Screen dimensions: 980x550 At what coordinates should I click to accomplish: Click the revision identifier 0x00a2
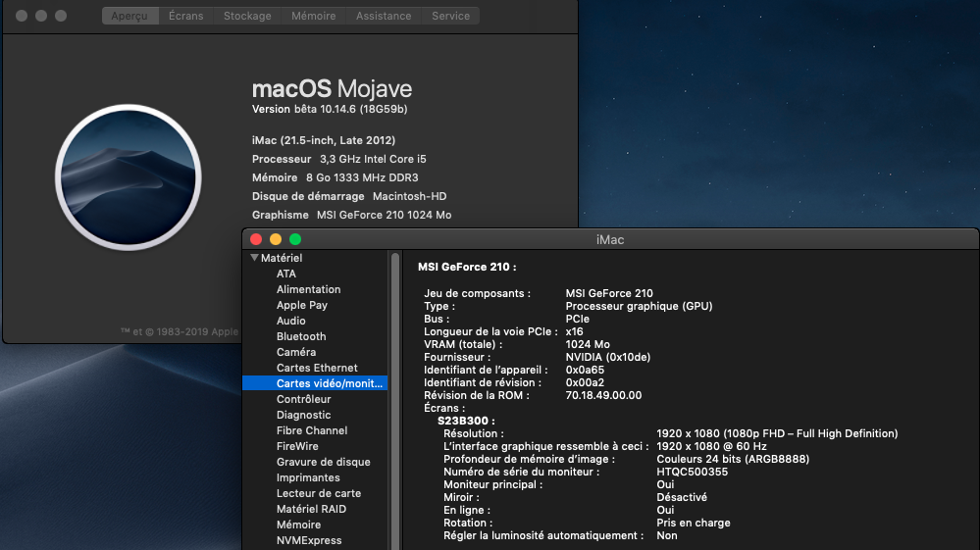pyautogui.click(x=585, y=382)
